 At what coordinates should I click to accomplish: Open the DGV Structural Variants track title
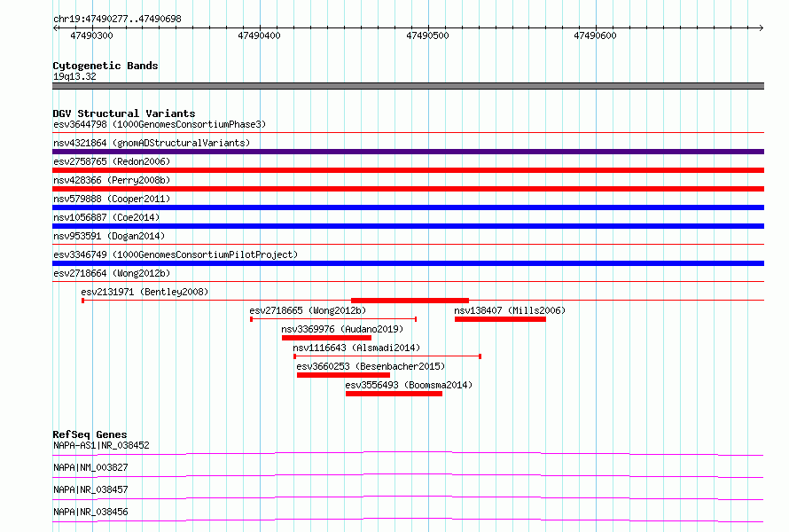pyautogui.click(x=124, y=113)
